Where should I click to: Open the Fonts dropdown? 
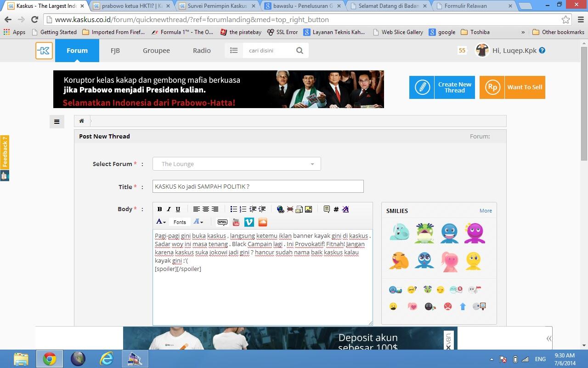point(180,222)
